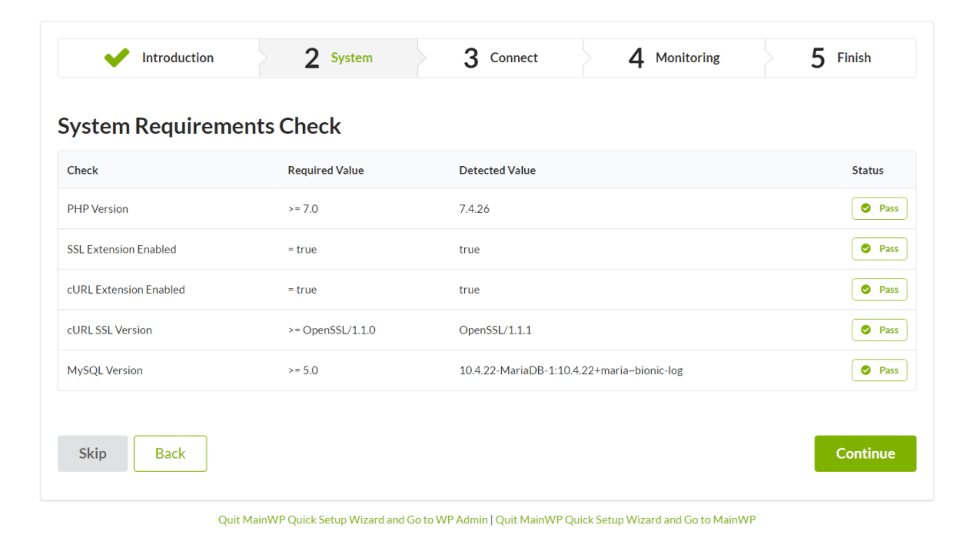The width and height of the screenshot is (980, 551).
Task: Jump to the Monitoring step
Action: [x=674, y=58]
